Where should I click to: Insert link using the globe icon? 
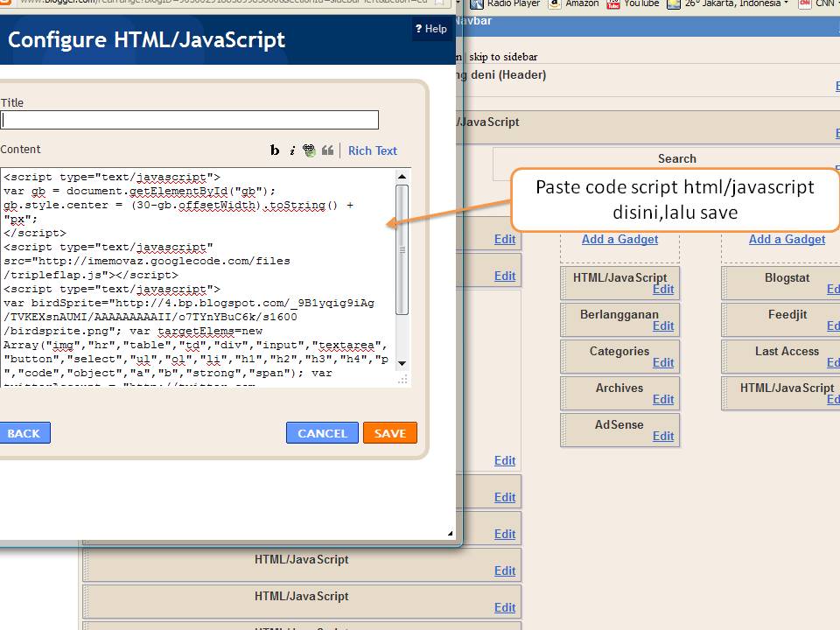click(309, 150)
